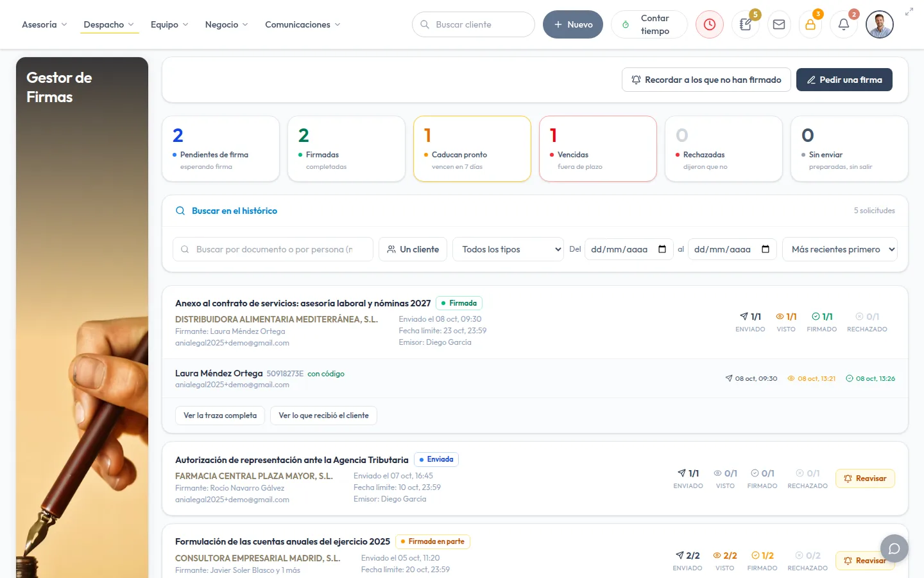The height and width of the screenshot is (578, 924).
Task: Select the Laura Méndez Ortega signer row
Action: [x=535, y=378]
